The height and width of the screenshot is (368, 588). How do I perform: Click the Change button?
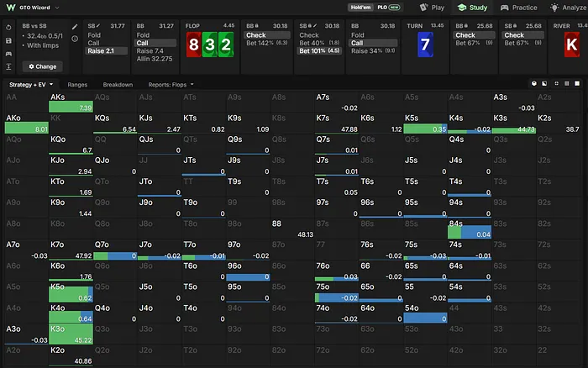(42, 66)
